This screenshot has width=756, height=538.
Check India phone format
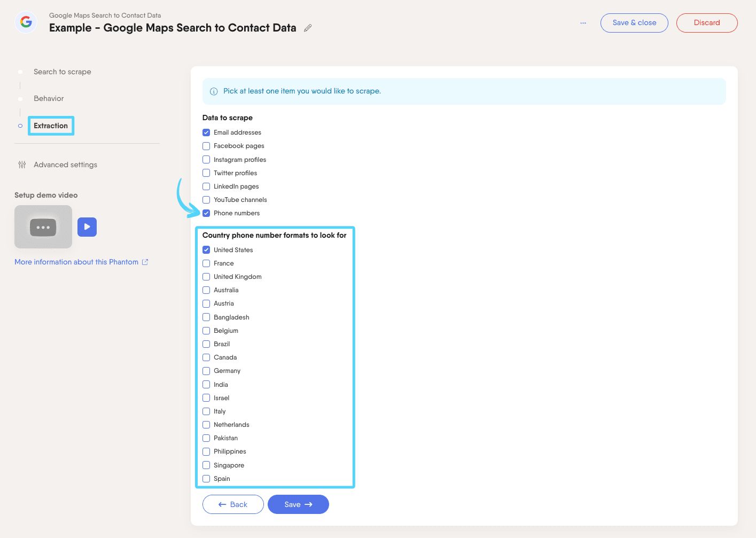(206, 385)
